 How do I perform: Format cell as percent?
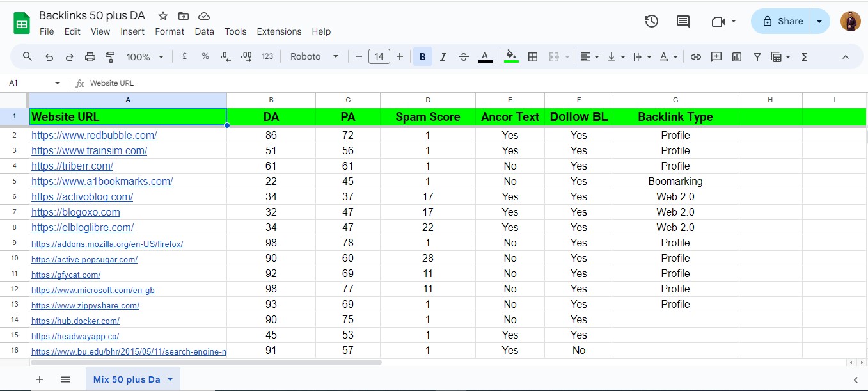pos(205,56)
